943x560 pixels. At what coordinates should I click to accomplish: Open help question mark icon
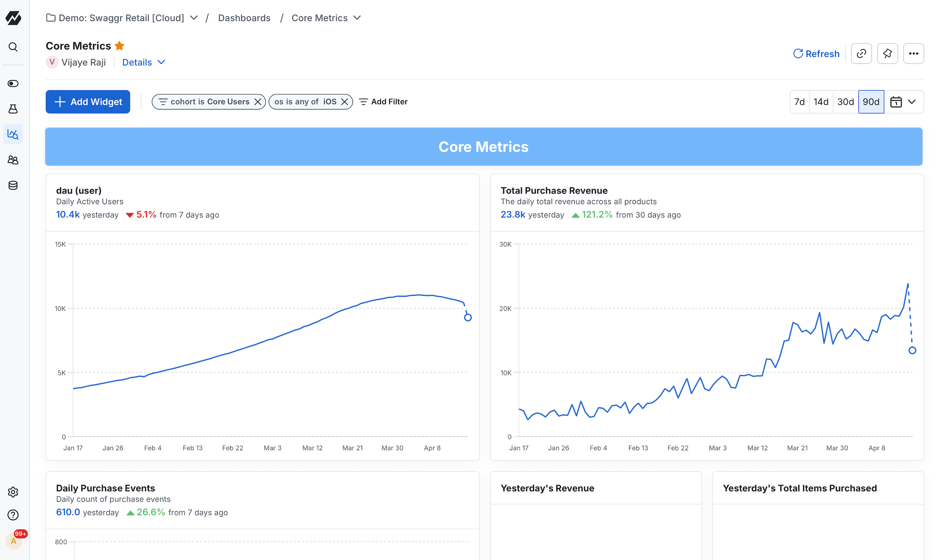coord(13,515)
